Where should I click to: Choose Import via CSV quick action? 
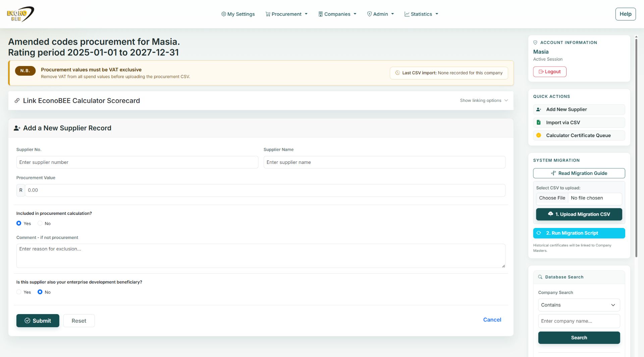(x=579, y=123)
